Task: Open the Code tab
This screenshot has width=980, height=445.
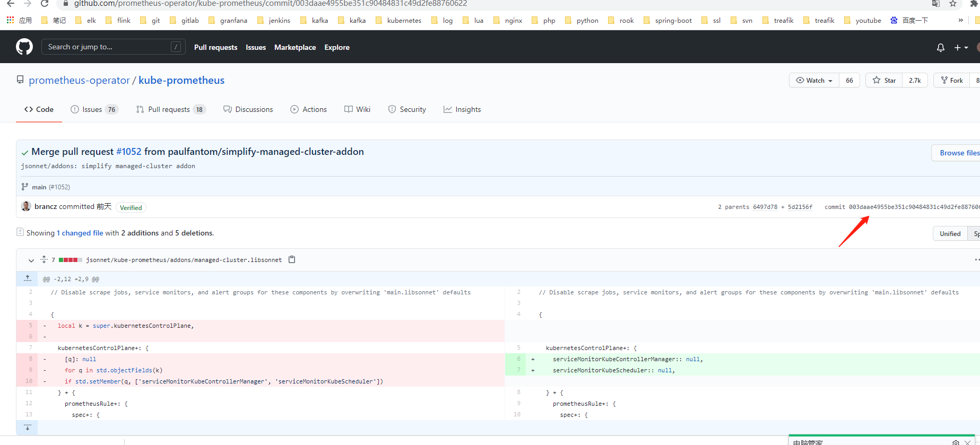Action: coord(39,109)
